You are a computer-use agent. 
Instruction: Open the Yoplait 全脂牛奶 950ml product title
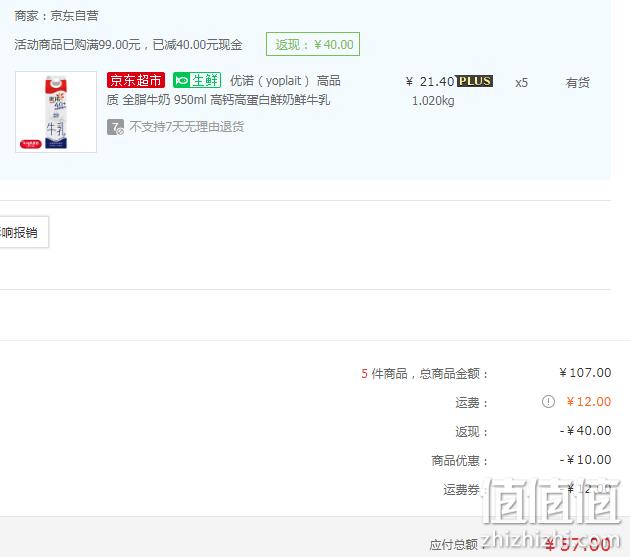[x=224, y=90]
